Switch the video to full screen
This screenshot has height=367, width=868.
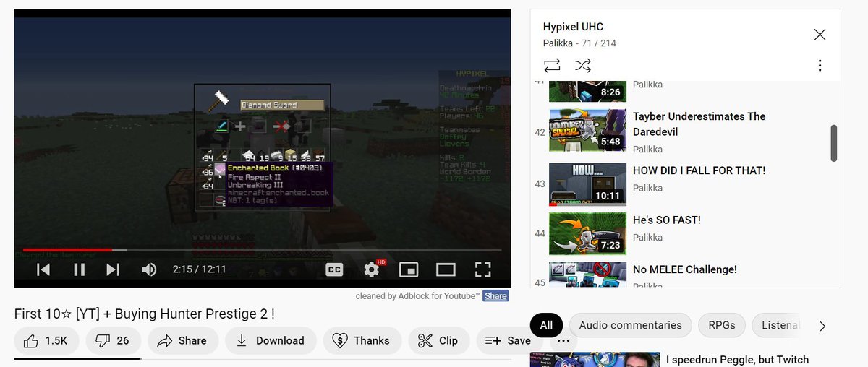482,269
